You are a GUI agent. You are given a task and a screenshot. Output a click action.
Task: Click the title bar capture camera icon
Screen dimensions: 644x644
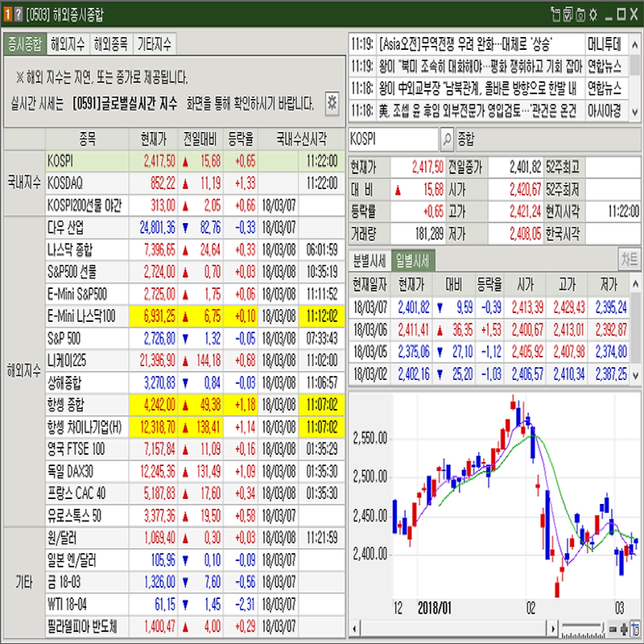pyautogui.click(x=580, y=14)
